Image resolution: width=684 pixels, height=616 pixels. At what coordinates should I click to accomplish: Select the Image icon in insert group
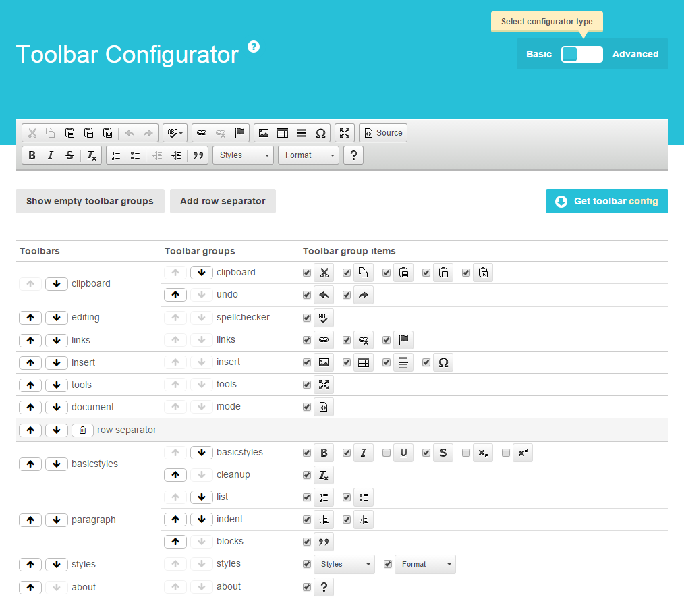coord(324,362)
